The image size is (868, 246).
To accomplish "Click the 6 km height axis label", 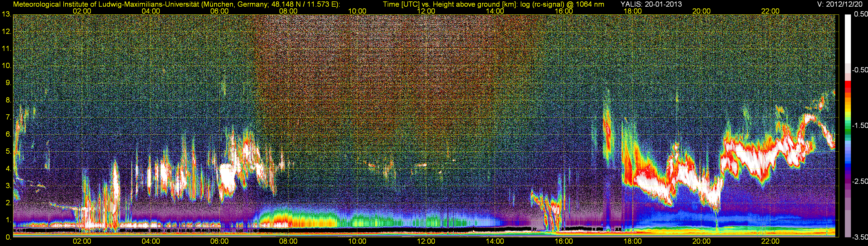I will [x=8, y=135].
